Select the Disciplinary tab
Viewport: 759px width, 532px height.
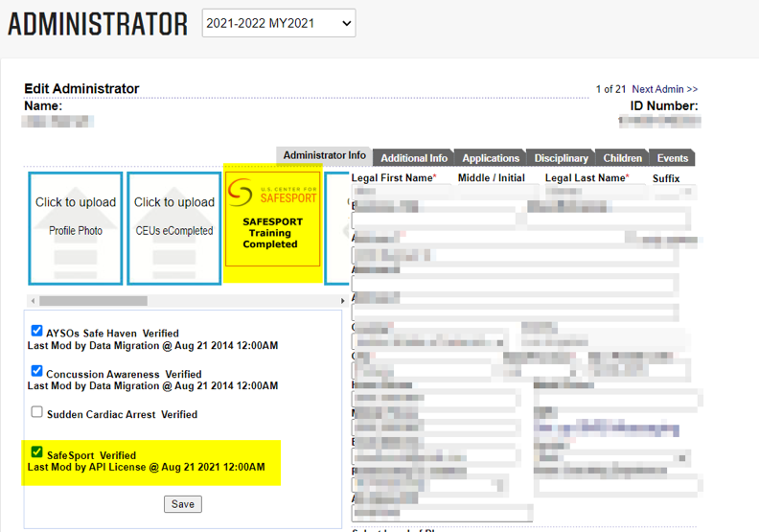point(561,158)
